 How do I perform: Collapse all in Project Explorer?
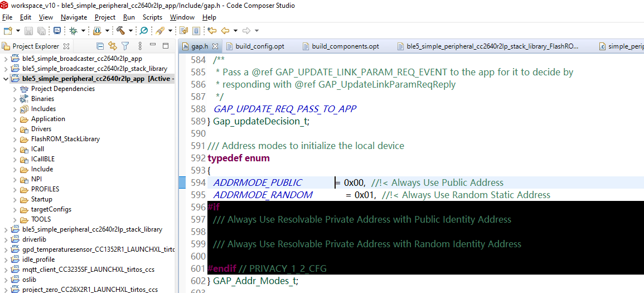point(100,46)
